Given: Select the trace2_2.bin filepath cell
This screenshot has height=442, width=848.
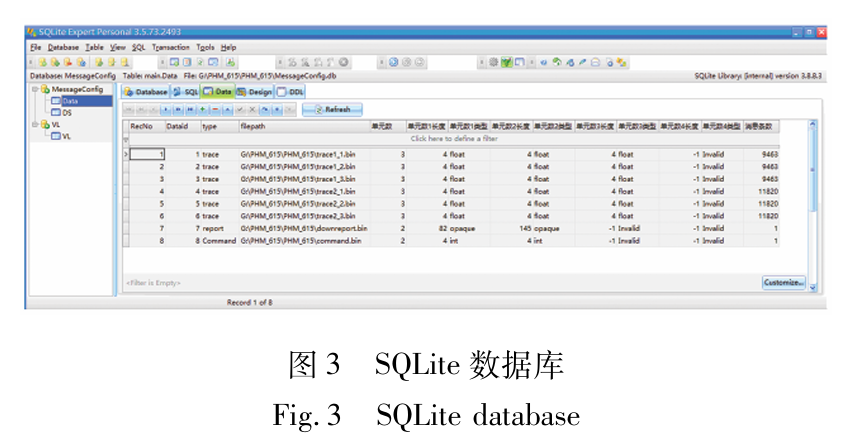Looking at the screenshot, I should pos(304,204).
